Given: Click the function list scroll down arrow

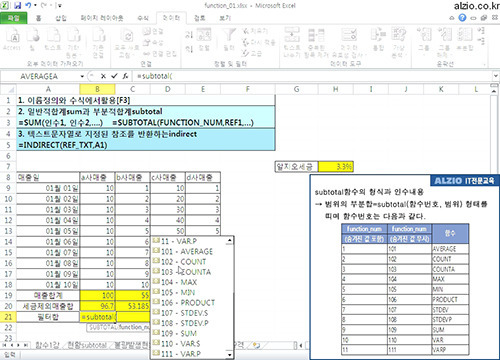Looking at the screenshot, I should (x=229, y=355).
